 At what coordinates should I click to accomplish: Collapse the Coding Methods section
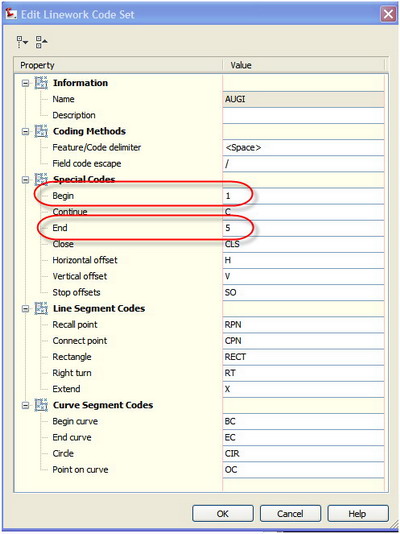[26, 131]
